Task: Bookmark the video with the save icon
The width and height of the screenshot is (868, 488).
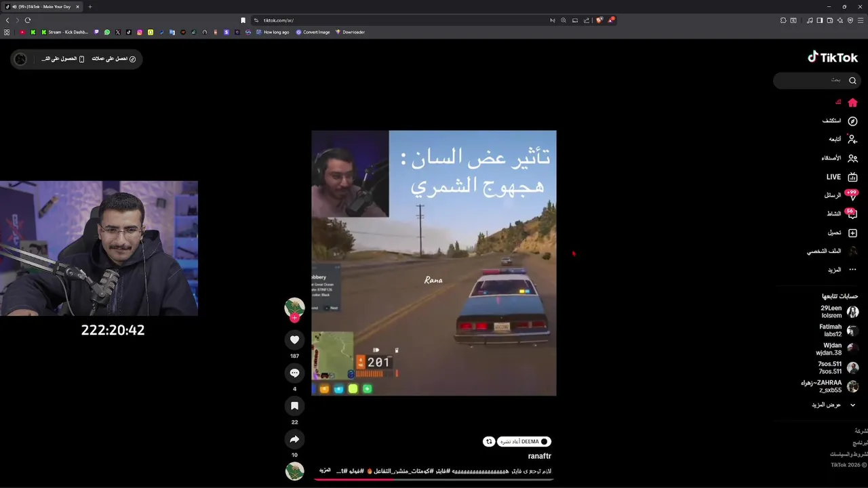Action: click(x=294, y=406)
